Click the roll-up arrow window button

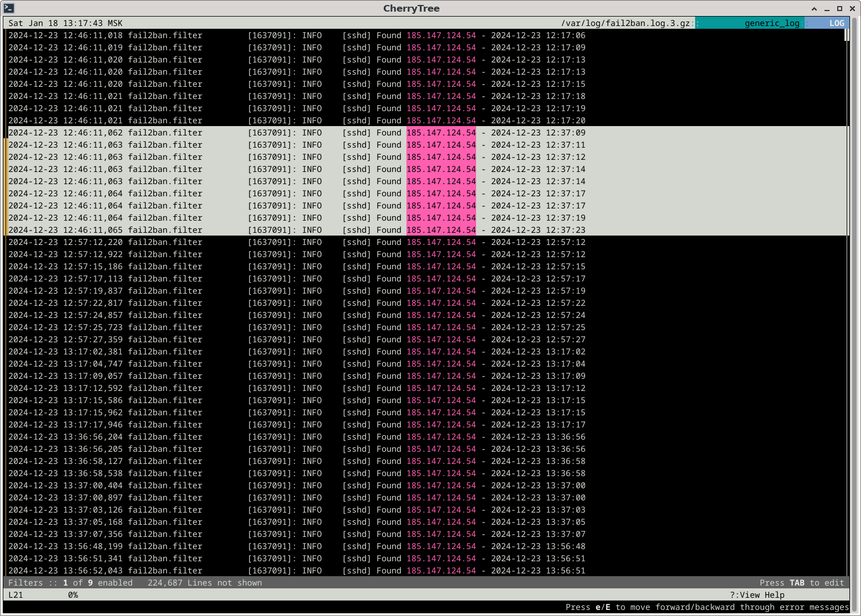814,8
